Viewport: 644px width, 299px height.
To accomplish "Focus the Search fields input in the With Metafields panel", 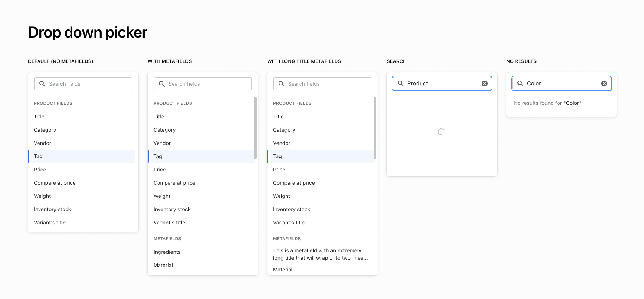I will point(203,84).
